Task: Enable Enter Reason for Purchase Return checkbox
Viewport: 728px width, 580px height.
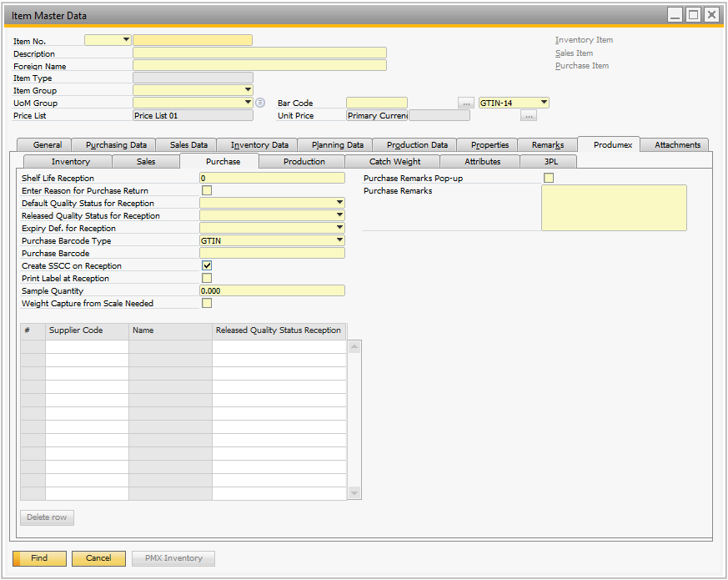Action: (207, 190)
